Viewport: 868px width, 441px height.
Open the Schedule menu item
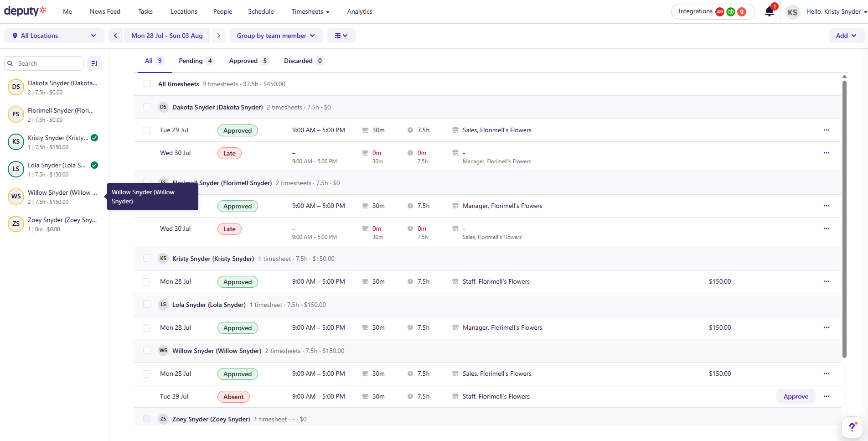(x=261, y=11)
